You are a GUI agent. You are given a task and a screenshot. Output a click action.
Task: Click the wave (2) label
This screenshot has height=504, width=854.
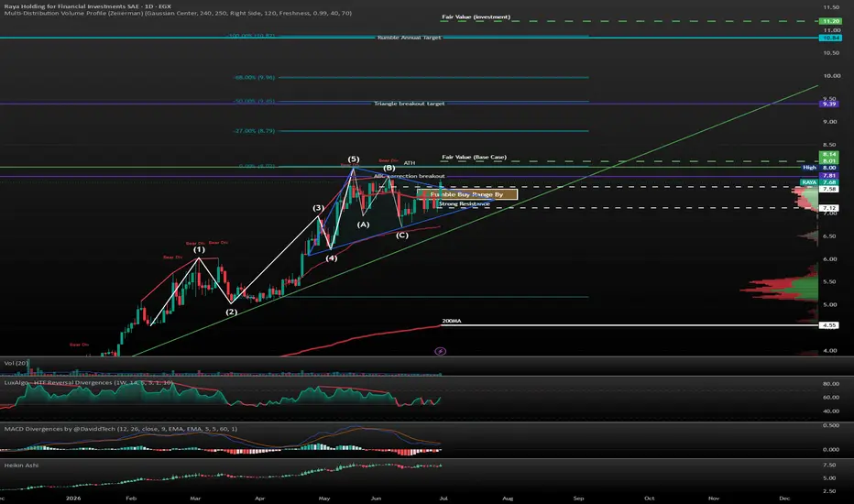[232, 312]
